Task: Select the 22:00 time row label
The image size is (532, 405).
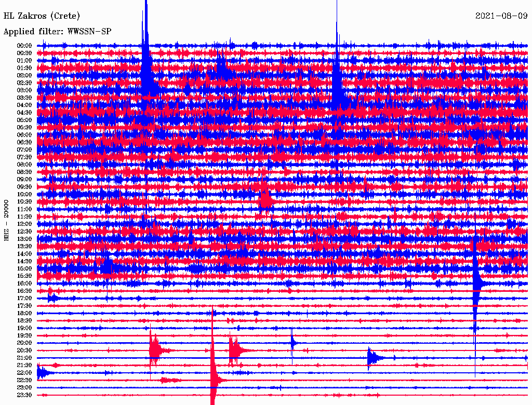Action: click(24, 373)
